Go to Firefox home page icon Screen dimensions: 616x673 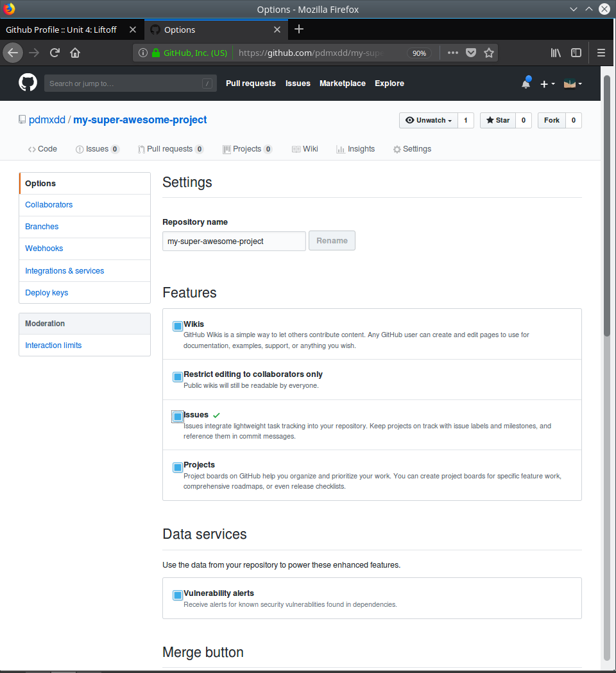(x=75, y=53)
